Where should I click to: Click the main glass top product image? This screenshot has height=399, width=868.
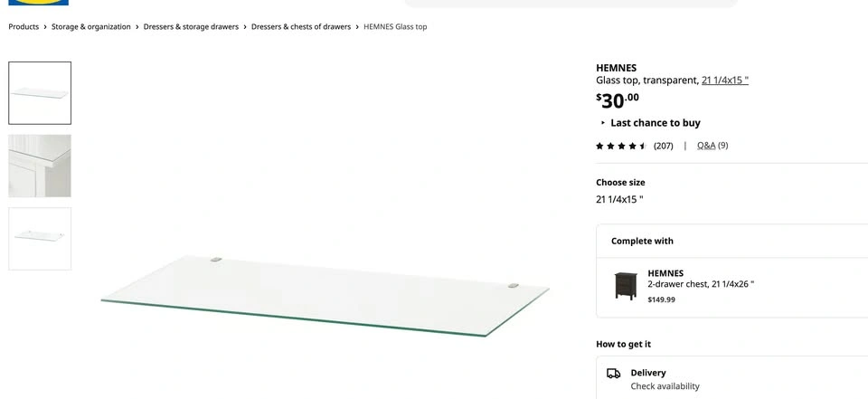click(x=325, y=294)
